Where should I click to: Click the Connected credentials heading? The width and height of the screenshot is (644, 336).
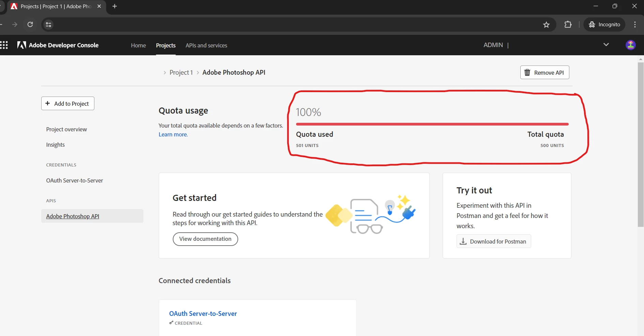point(195,280)
